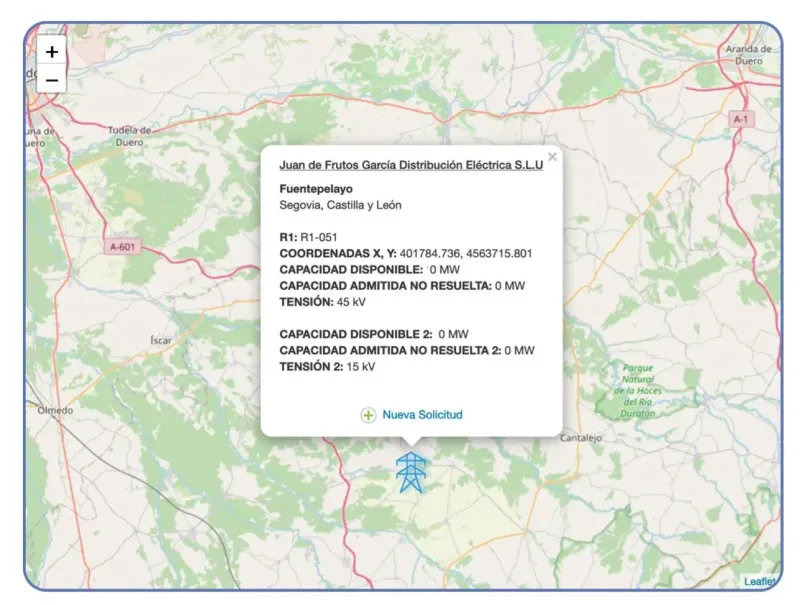This screenshot has height=605, width=810.
Task: Click the Olmedo town label
Action: click(55, 410)
